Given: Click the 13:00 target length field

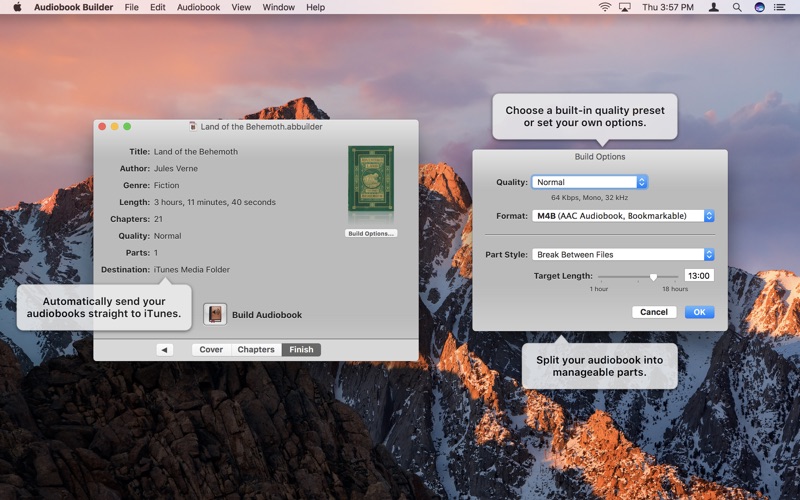Looking at the screenshot, I should click(x=699, y=276).
